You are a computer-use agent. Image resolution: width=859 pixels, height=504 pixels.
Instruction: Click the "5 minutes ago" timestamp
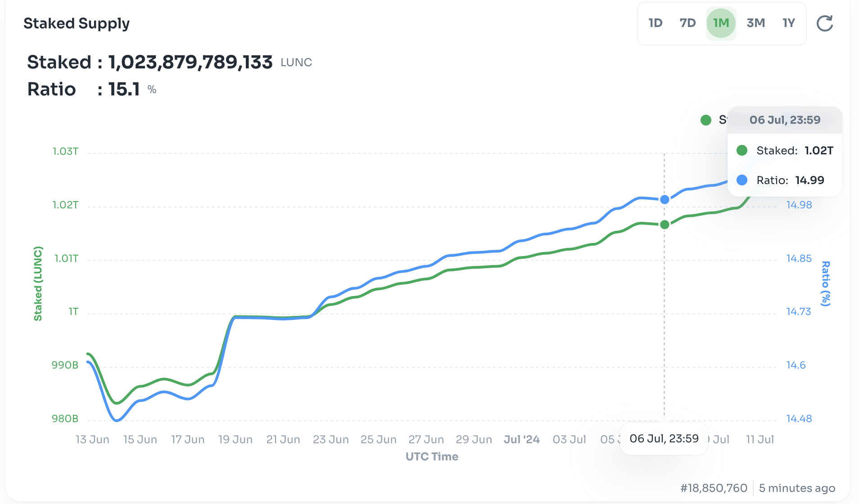[797, 488]
